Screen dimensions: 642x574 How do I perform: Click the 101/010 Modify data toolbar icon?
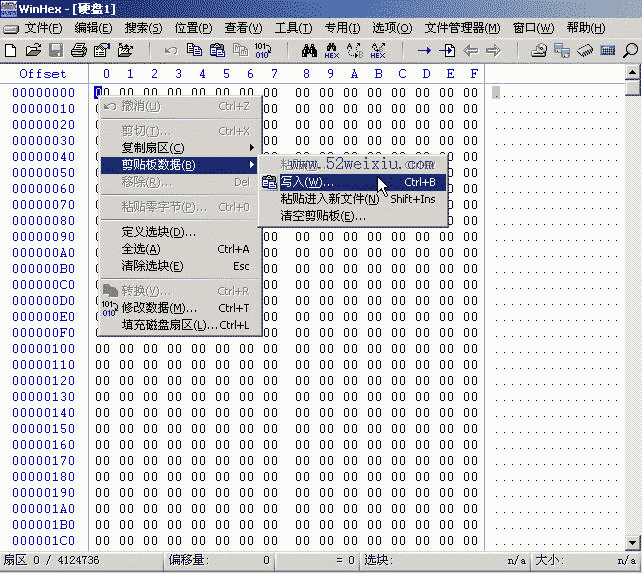click(x=263, y=51)
